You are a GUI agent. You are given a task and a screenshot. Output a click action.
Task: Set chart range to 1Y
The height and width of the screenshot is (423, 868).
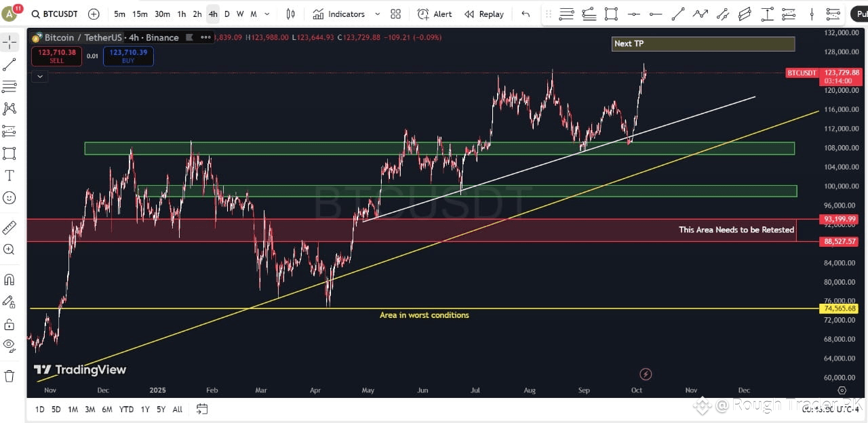145,409
